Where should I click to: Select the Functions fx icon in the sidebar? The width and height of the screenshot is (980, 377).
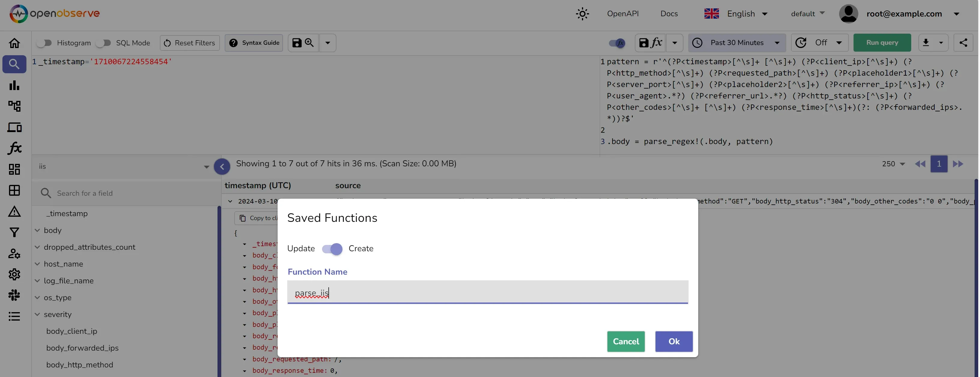pos(14,148)
